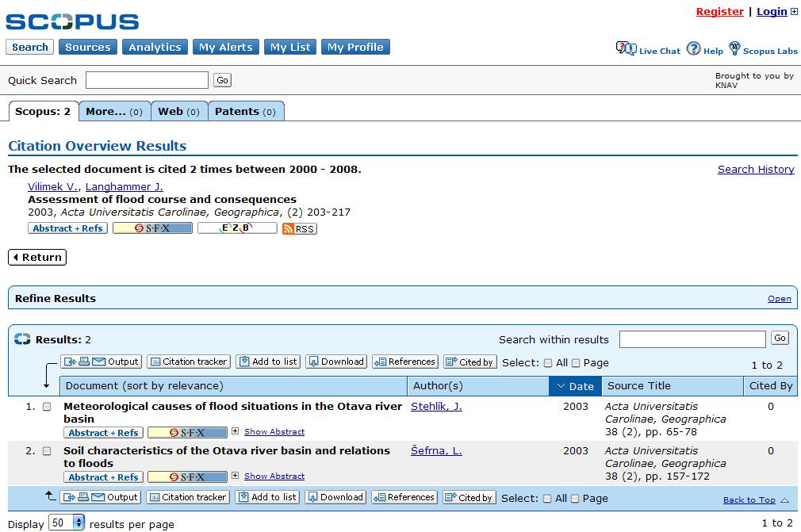The image size is (801, 532).
Task: Open top Citation tracker
Action: pyautogui.click(x=189, y=362)
